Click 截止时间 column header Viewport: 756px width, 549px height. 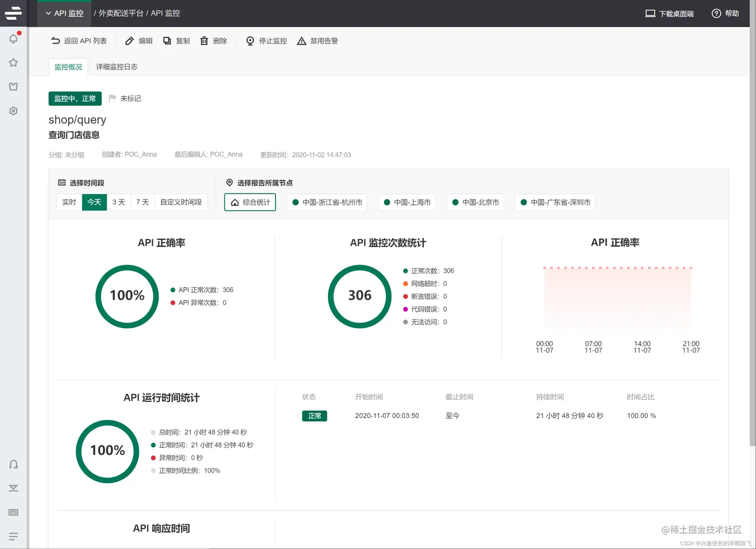[459, 397]
